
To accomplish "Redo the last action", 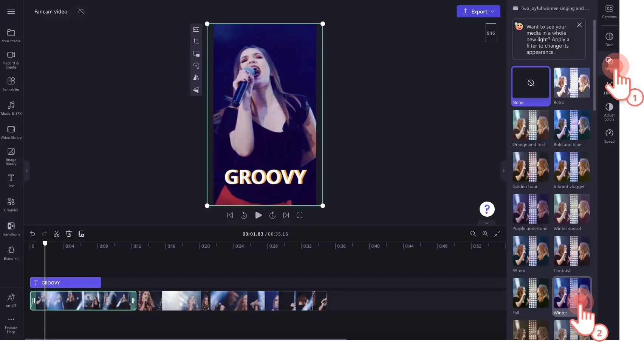I will coord(45,234).
